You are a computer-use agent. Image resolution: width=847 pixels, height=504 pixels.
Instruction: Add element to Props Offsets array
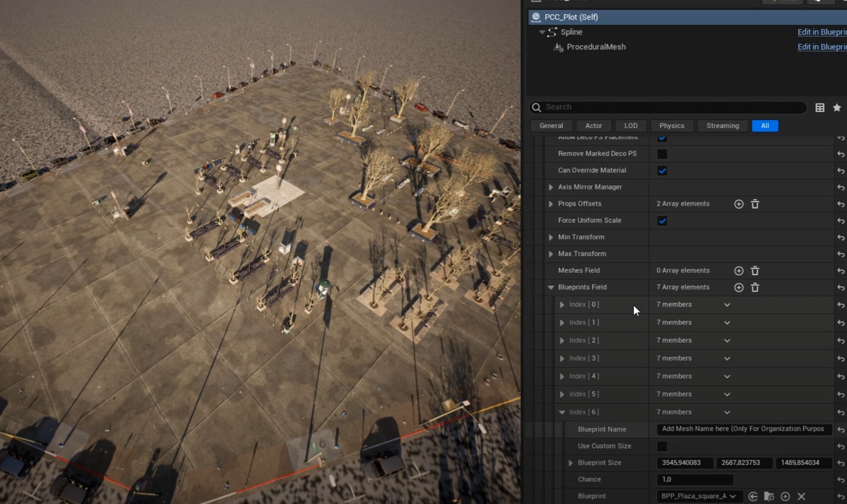coord(739,204)
